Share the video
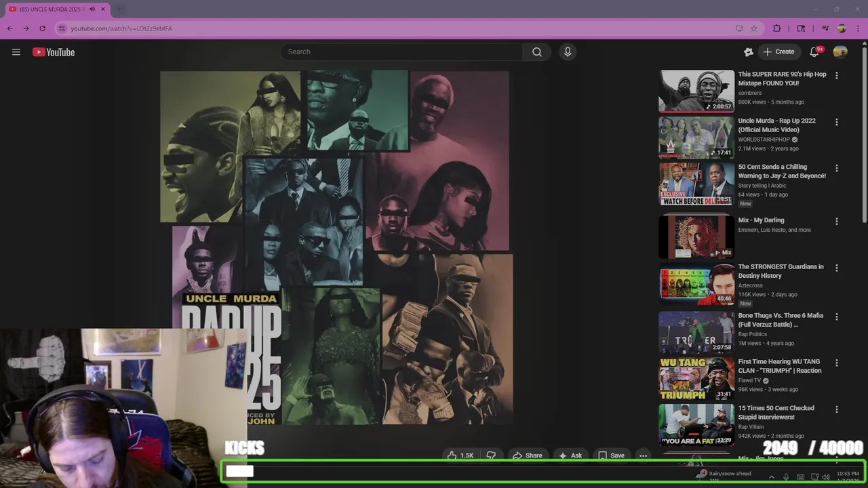This screenshot has width=868, height=488. [527, 455]
